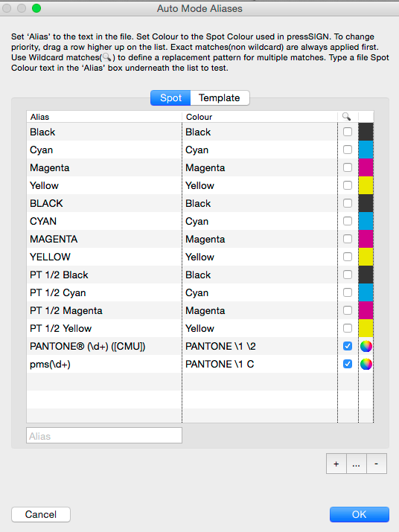Screen dimensions: 399x532
Task: Click the wildcard magnifier column header icon
Action: [x=346, y=117]
